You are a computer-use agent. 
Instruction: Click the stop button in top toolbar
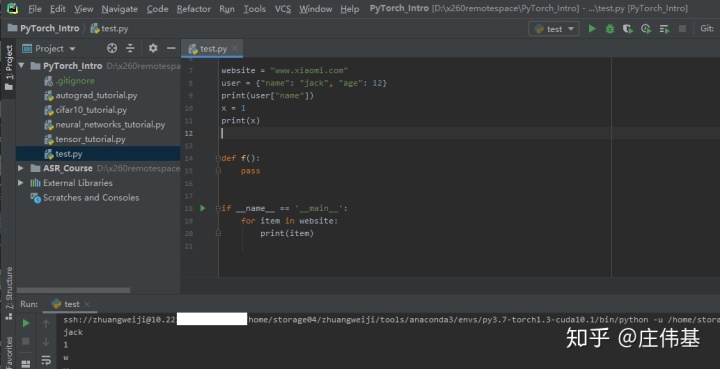682,29
